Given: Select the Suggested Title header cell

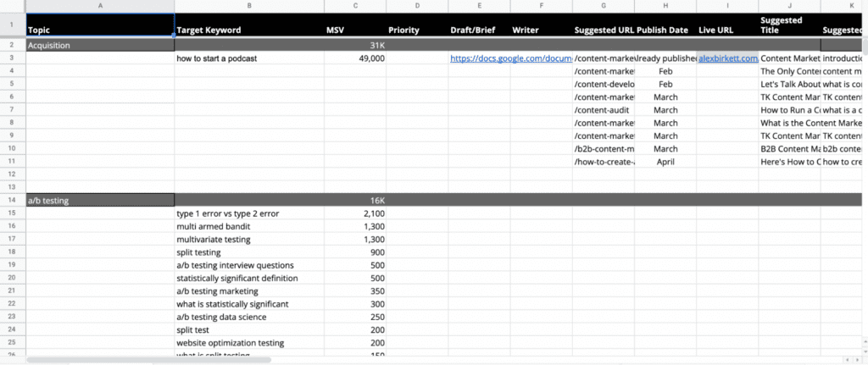Looking at the screenshot, I should tap(789, 25).
